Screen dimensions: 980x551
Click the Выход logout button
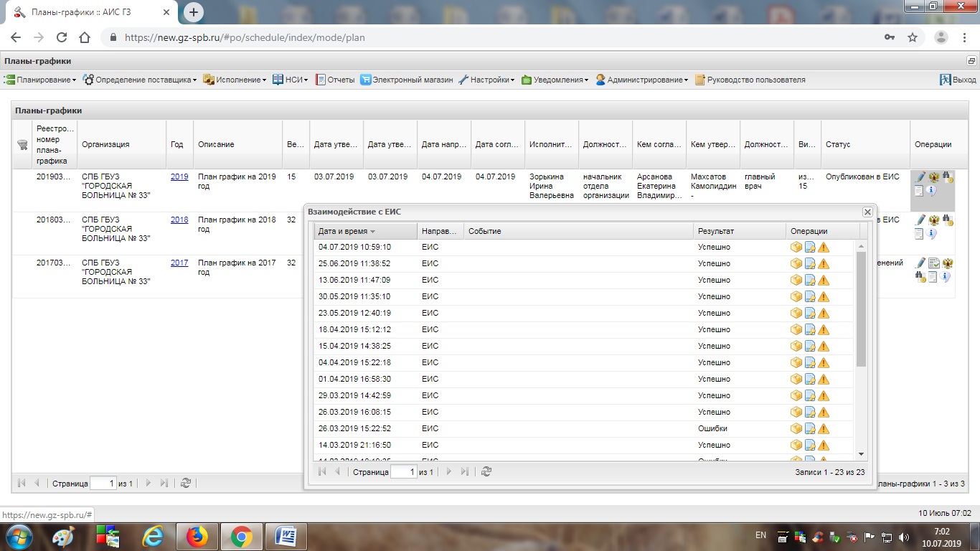(958, 80)
